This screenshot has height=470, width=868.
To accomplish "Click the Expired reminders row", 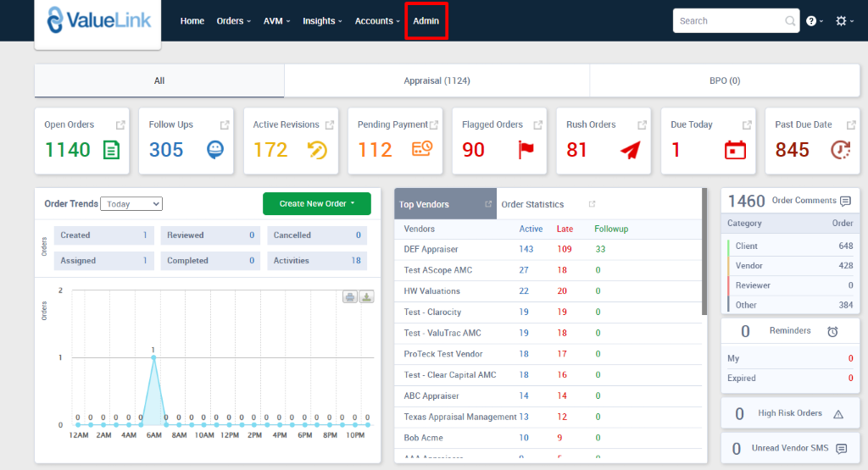I will pos(790,379).
